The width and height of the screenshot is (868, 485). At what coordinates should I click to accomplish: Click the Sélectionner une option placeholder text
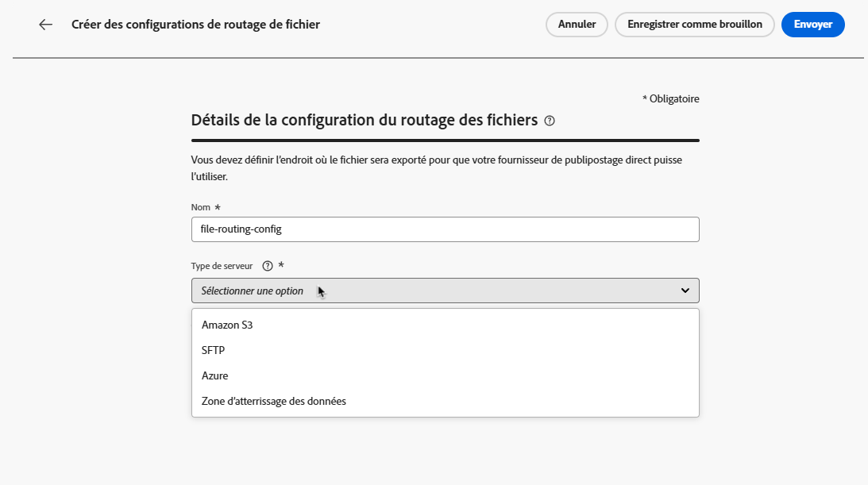(253, 291)
